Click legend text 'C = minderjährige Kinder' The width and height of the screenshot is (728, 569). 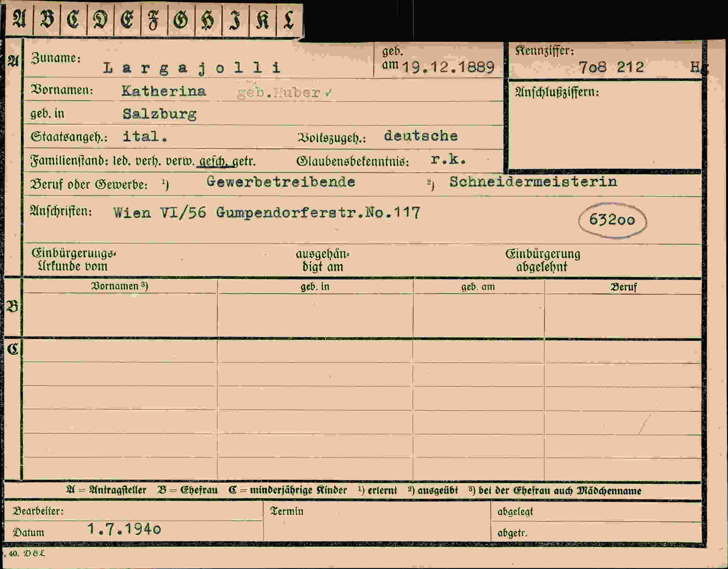tap(288, 490)
